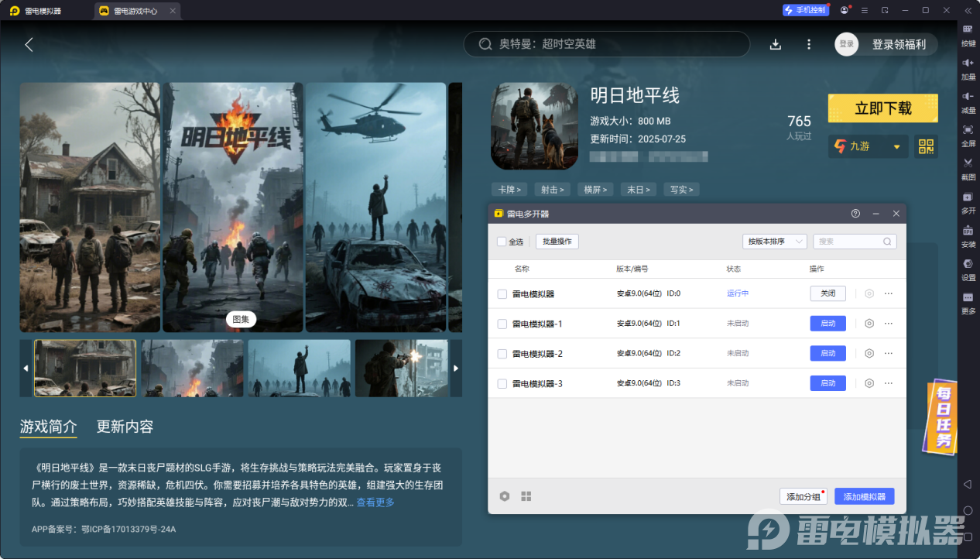Open settings gear for 雷电模拟器-3

(x=869, y=383)
